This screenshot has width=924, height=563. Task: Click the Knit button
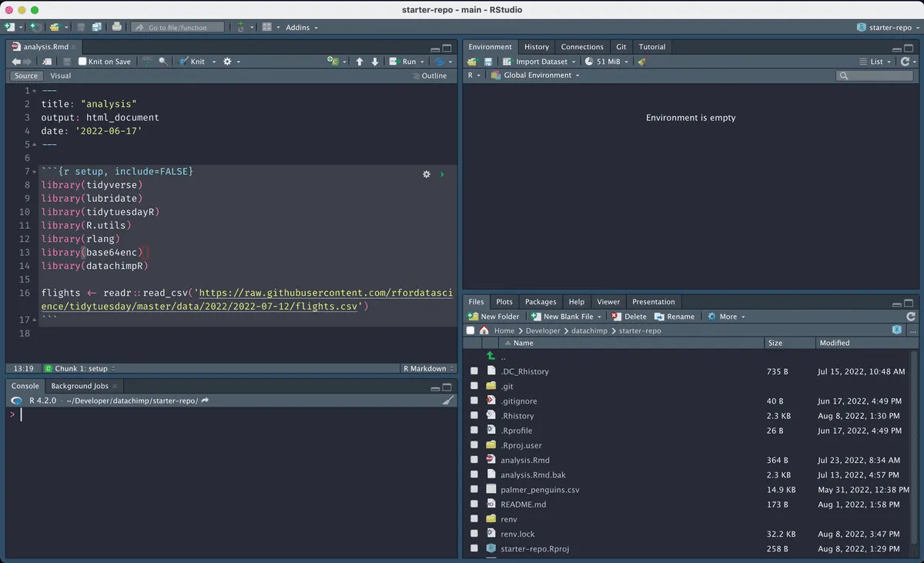click(192, 62)
